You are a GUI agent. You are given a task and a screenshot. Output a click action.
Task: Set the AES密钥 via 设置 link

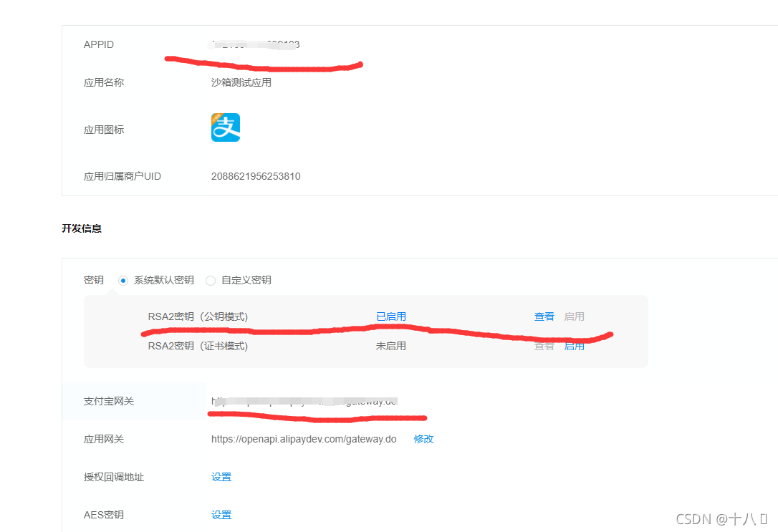click(x=221, y=515)
